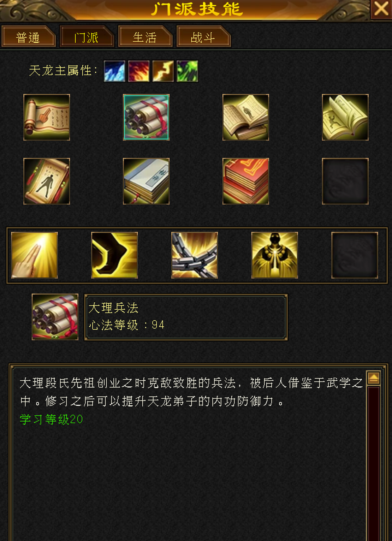Viewport: 392px width, 541px height.
Task: Open the 战斗 tab
Action: pos(203,37)
